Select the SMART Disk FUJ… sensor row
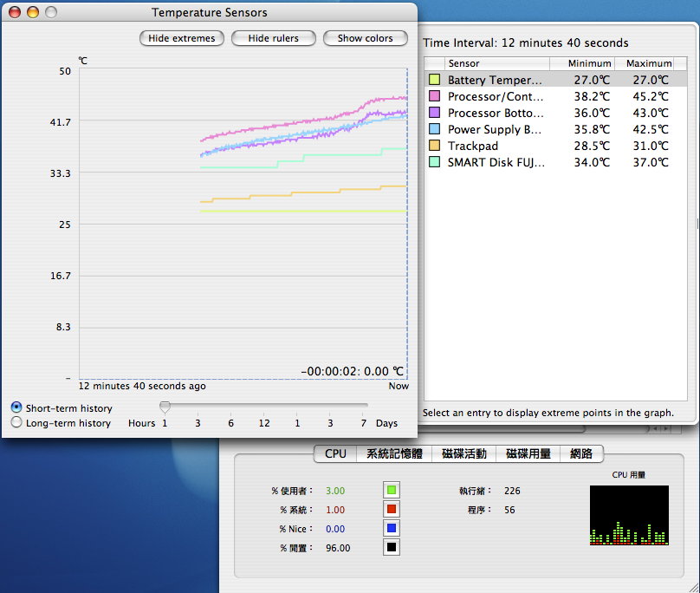The image size is (700, 593). [555, 162]
